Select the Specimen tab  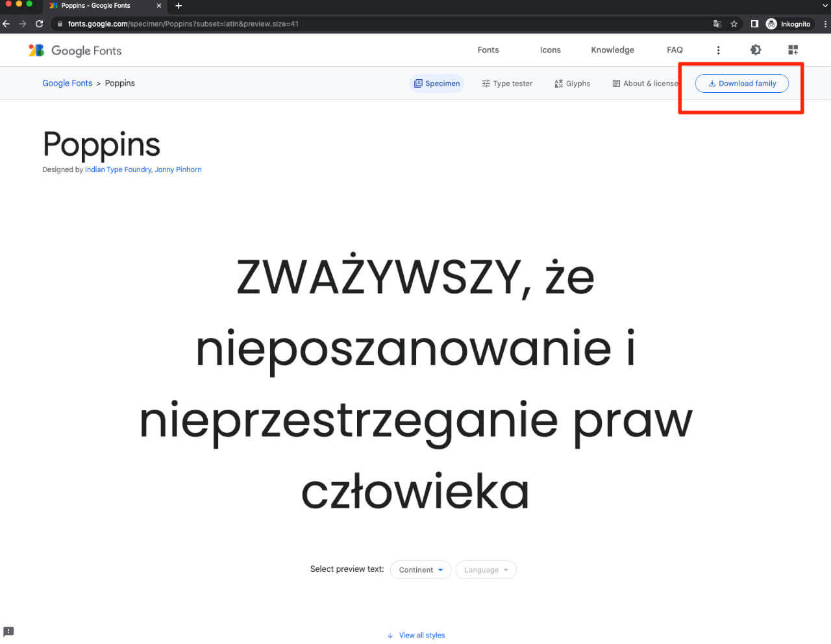point(436,83)
